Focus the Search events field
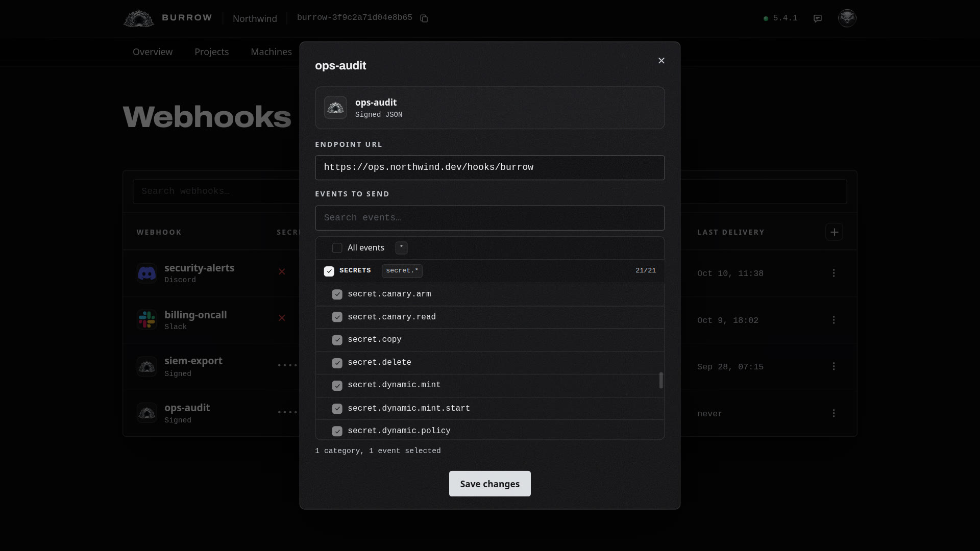This screenshot has height=551, width=980. [490, 218]
